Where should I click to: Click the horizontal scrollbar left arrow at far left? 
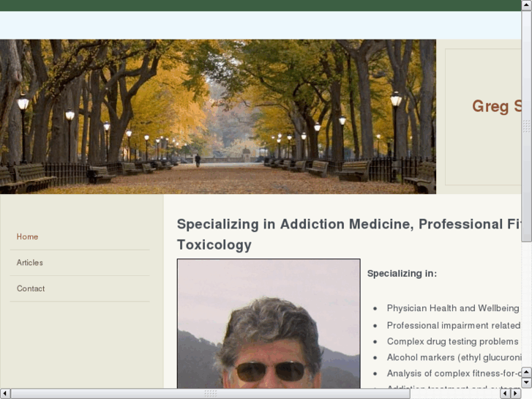click(5, 394)
